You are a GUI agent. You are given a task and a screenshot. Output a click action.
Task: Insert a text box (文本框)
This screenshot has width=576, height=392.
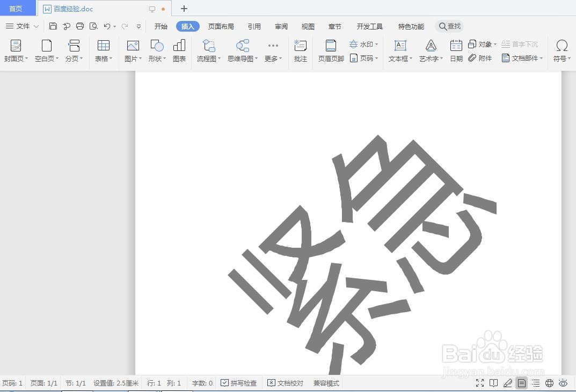[400, 50]
